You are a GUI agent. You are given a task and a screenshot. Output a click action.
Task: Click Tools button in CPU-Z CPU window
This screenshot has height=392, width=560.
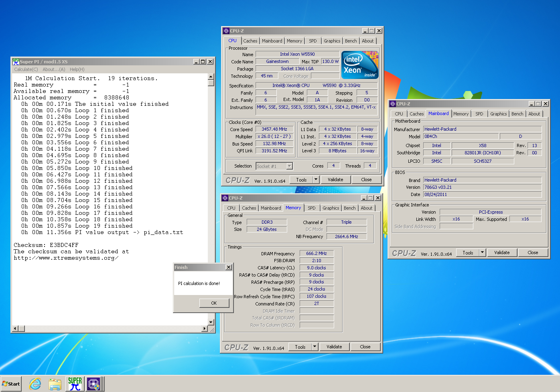pos(301,180)
